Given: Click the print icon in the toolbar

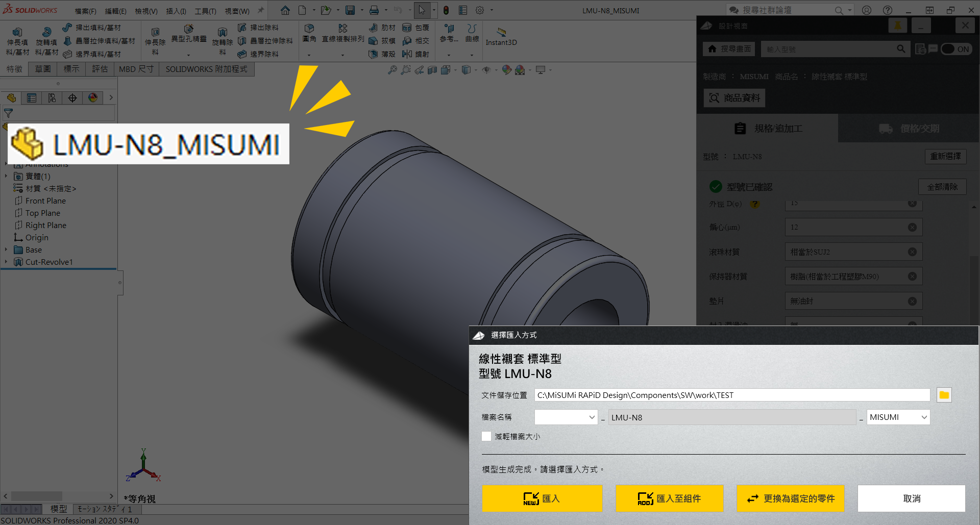Looking at the screenshot, I should (374, 10).
